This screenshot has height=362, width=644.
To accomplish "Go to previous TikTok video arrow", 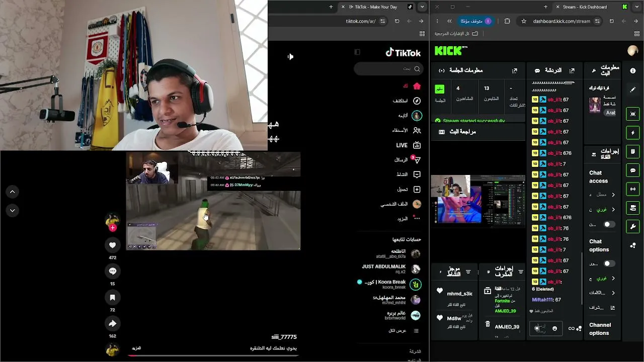I will [13, 192].
